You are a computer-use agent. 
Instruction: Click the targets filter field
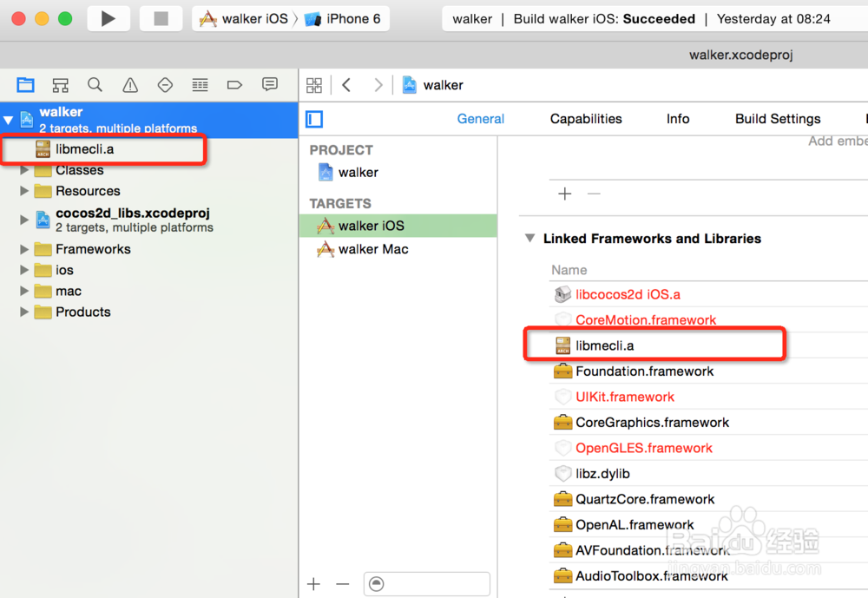[427, 584]
